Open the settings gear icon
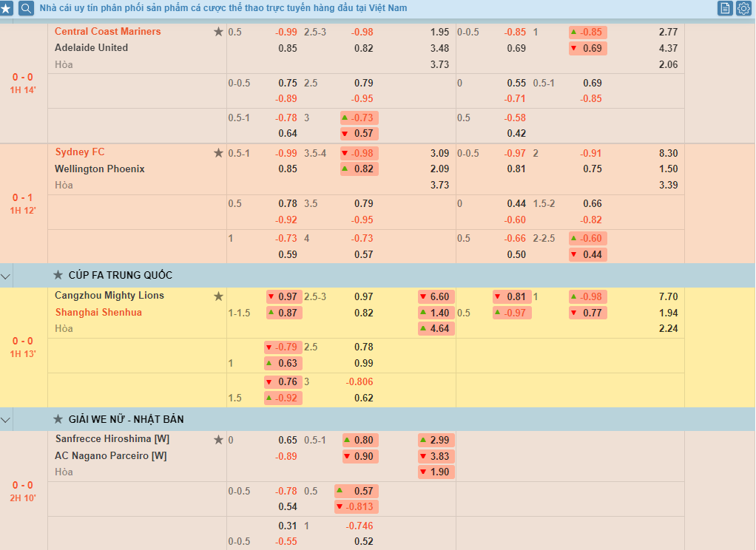756x550 pixels. point(743,8)
